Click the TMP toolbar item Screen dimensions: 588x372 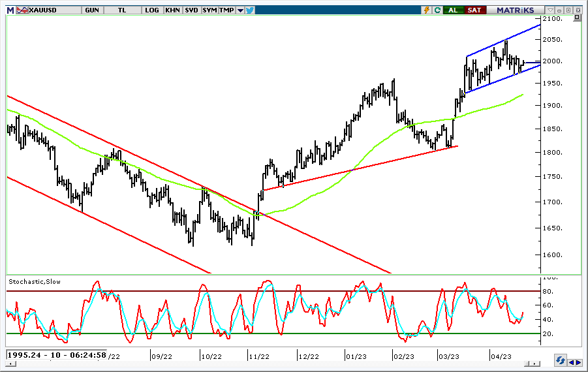click(x=226, y=10)
